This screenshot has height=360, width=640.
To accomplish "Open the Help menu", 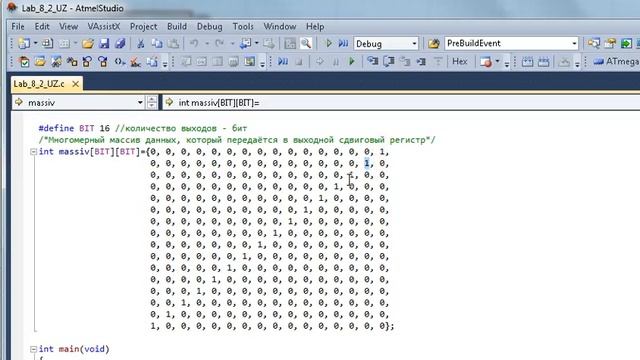I will point(315,27).
